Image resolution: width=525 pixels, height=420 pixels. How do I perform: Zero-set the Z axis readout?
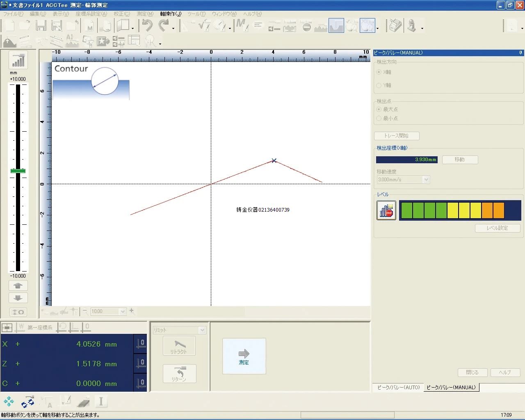click(x=141, y=363)
